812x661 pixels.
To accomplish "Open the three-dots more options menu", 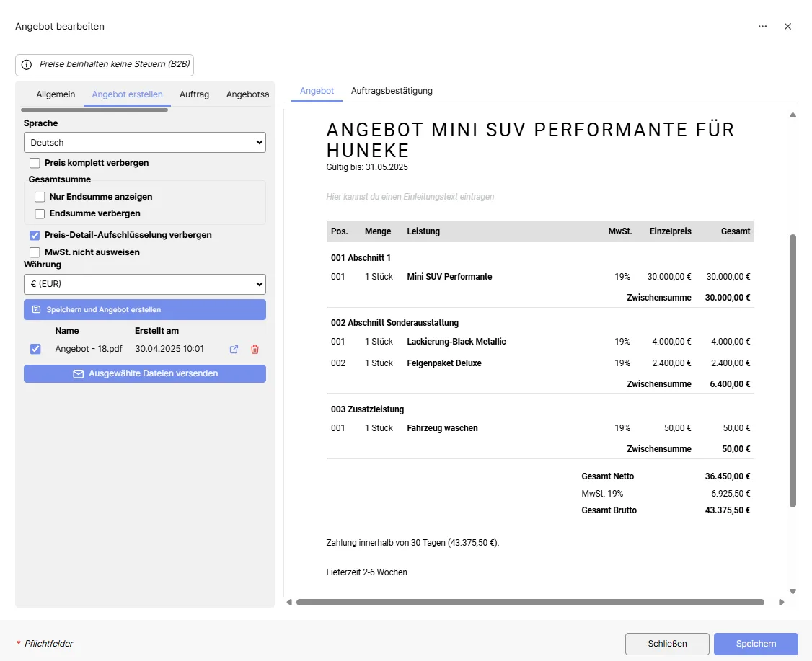I will [x=762, y=27].
